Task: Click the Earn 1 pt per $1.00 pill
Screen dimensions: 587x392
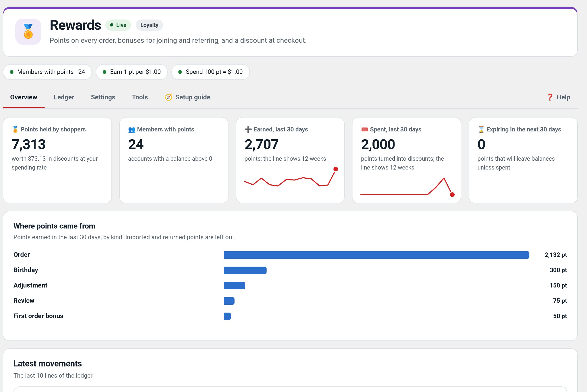Action: pyautogui.click(x=132, y=72)
